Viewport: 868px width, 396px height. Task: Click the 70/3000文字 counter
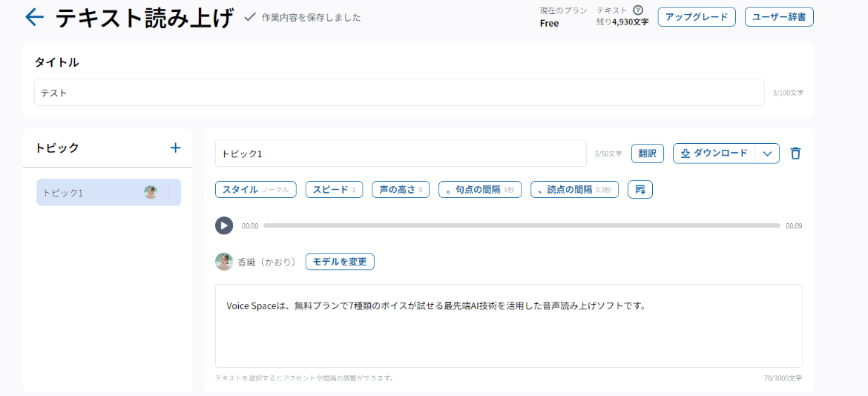(783, 379)
